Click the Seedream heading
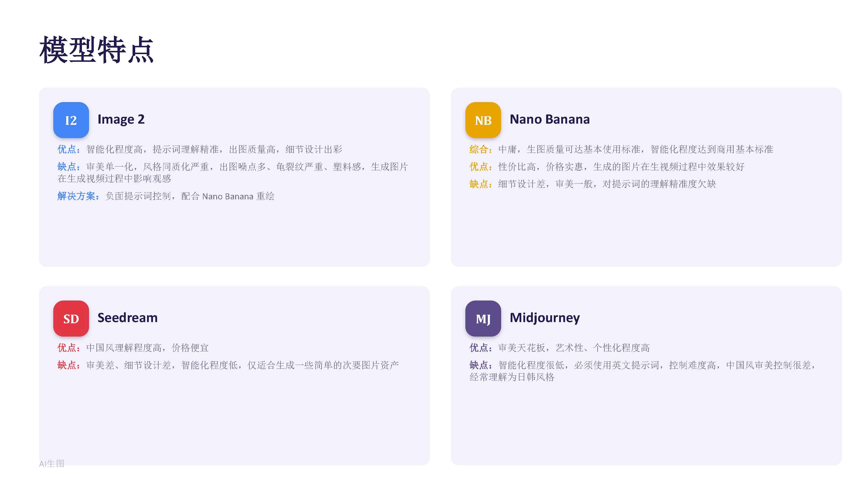Viewport: 868px width, 488px height. pos(128,318)
